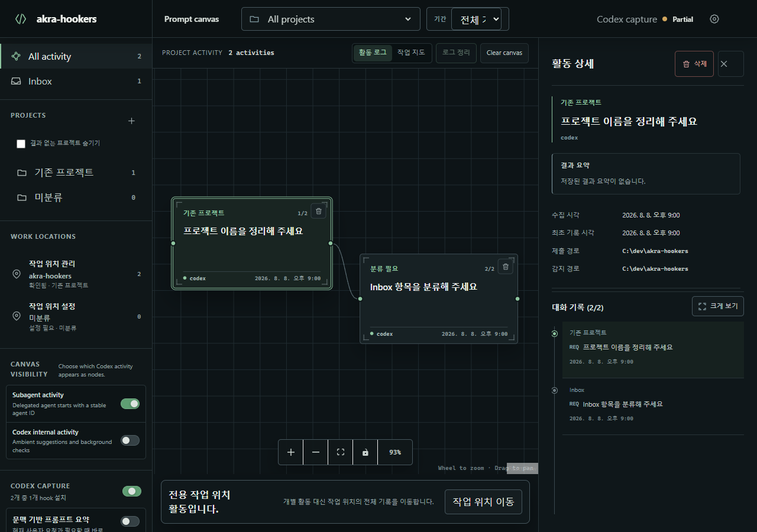The width and height of the screenshot is (757, 532).
Task: Switch to the 활동 로그 tab
Action: (373, 53)
